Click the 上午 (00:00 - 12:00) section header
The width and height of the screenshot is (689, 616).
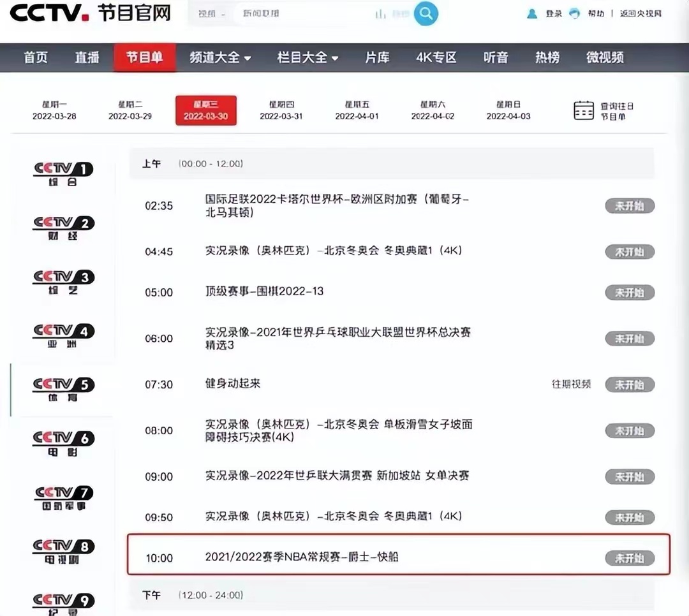392,164
